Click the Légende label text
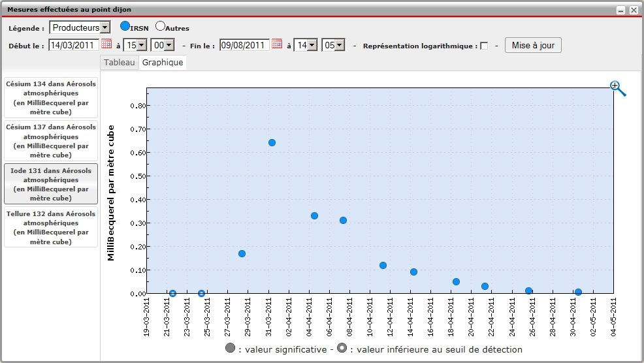Viewport: 644px width, 363px height. (27, 28)
